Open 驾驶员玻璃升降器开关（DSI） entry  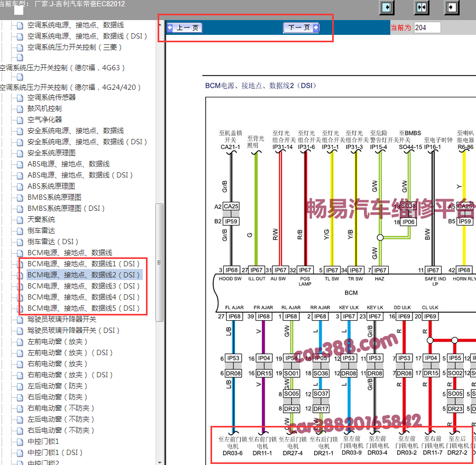(x=74, y=331)
